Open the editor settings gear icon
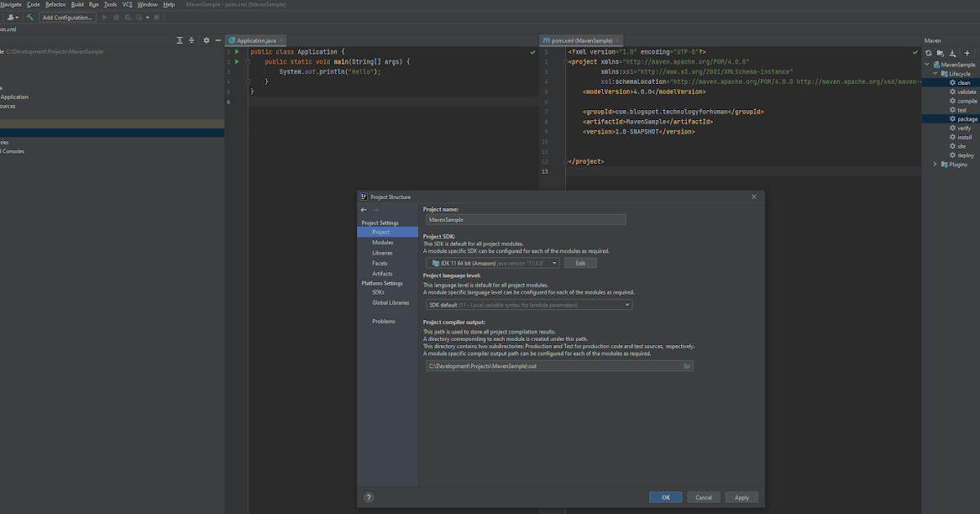 coord(207,39)
